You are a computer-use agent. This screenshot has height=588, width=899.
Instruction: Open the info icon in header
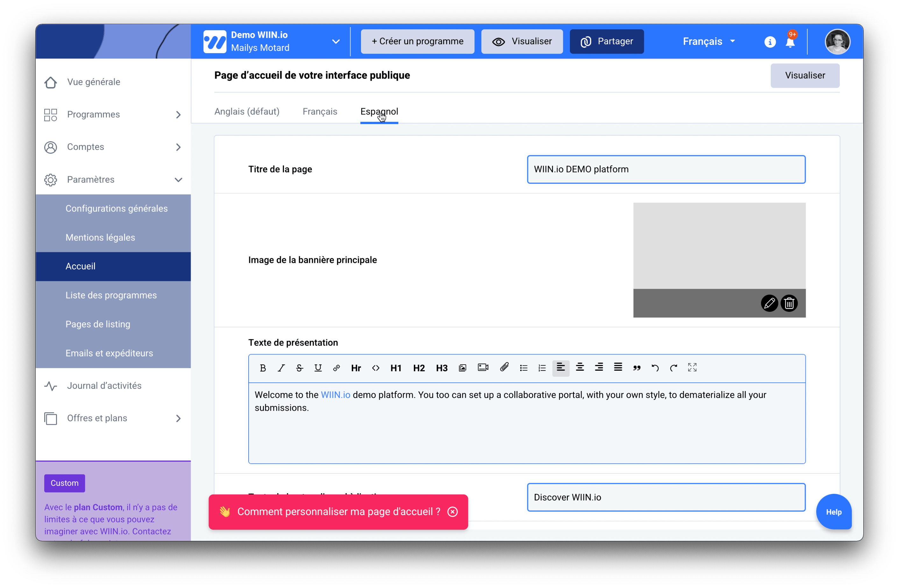[770, 42]
